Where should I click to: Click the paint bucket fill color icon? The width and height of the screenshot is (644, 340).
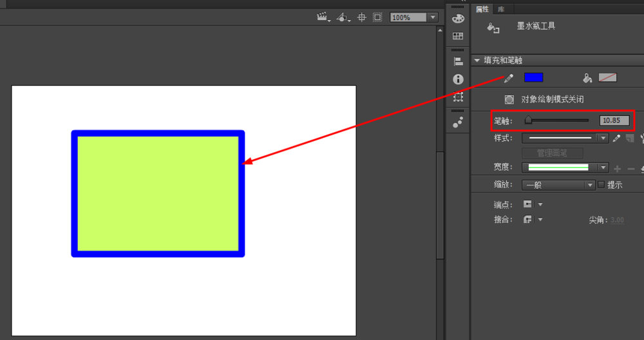(x=587, y=78)
